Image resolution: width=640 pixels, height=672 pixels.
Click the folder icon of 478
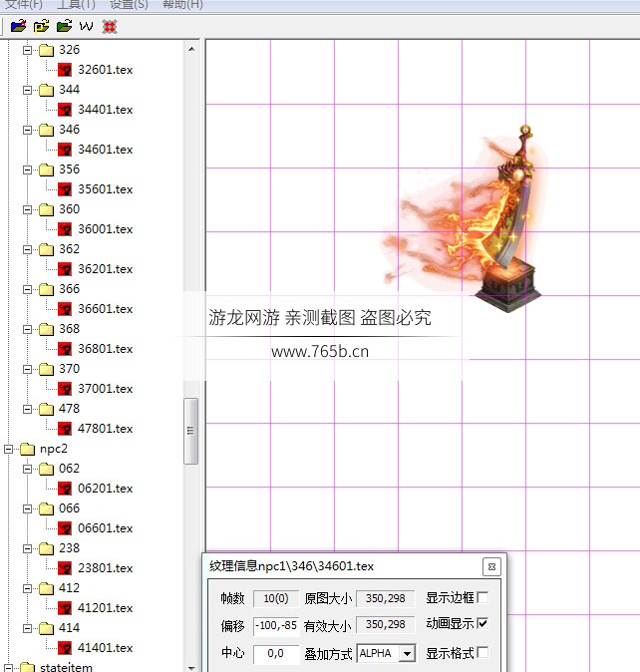pyautogui.click(x=46, y=410)
